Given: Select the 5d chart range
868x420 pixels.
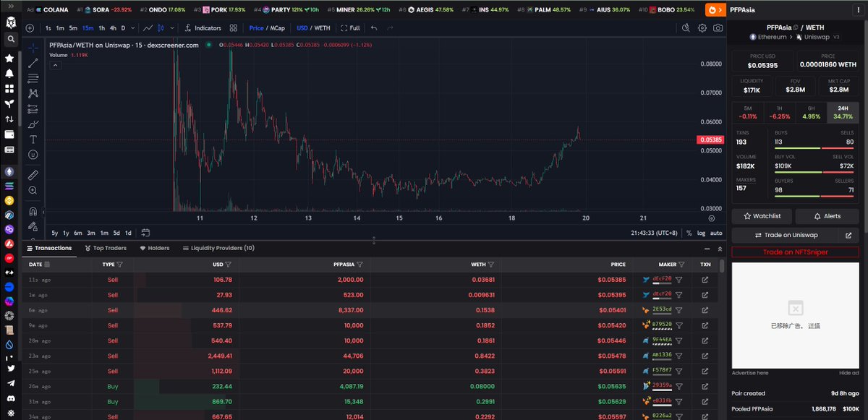Looking at the screenshot, I should coord(116,233).
